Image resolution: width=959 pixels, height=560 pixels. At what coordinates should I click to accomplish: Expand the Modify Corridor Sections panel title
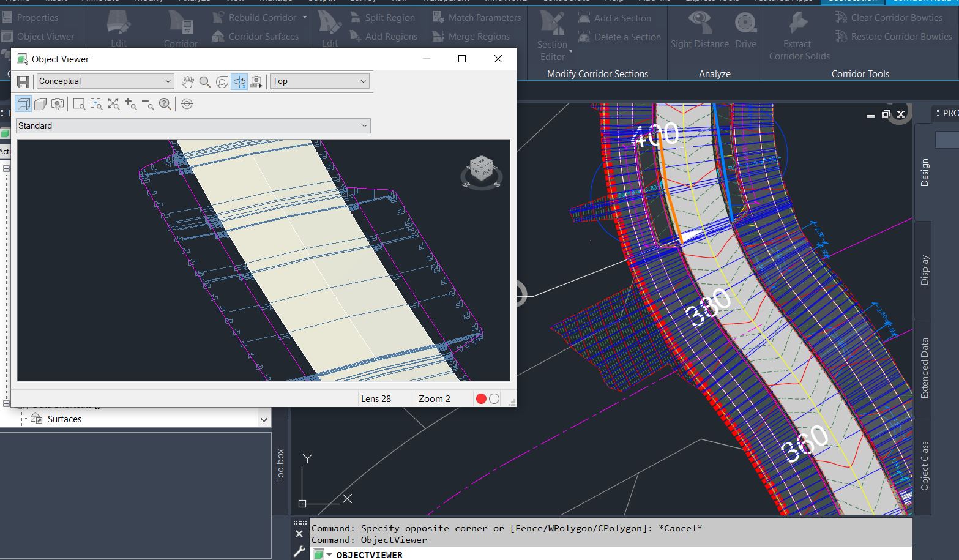click(x=597, y=74)
